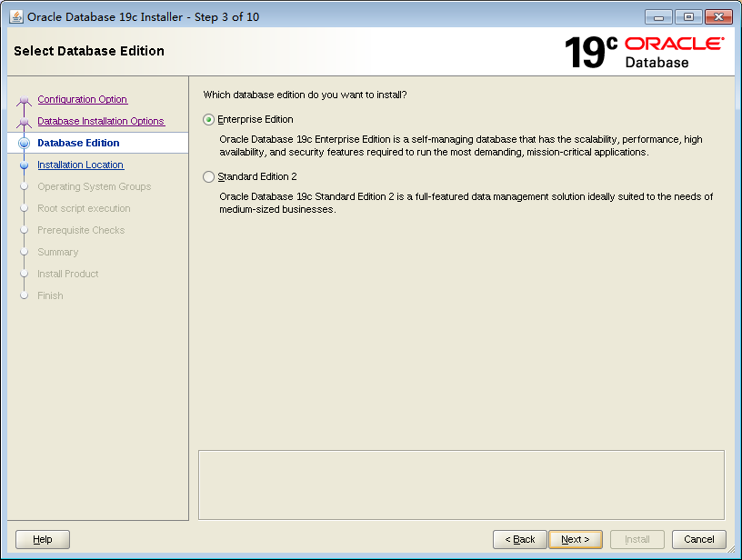Viewport: 742px width, 560px height.
Task: Go to the Installation Location step
Action: (x=80, y=165)
